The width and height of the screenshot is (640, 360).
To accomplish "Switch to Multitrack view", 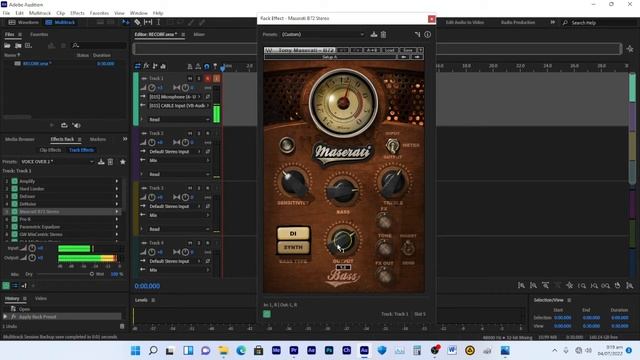I will pos(61,22).
